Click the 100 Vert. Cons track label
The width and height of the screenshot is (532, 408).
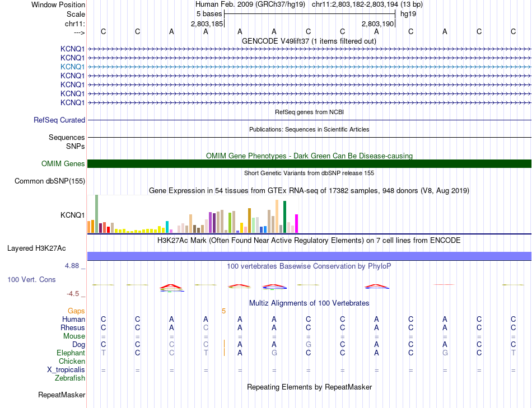31,279
